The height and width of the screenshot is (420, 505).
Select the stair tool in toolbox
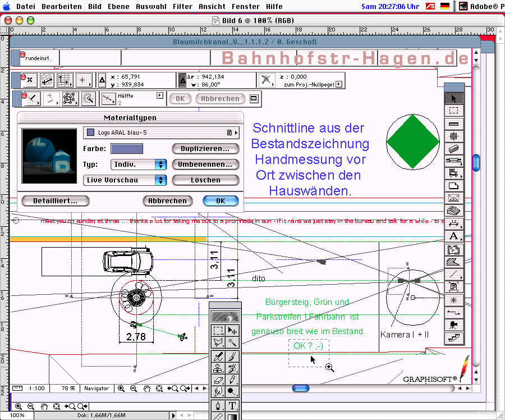tap(453, 337)
